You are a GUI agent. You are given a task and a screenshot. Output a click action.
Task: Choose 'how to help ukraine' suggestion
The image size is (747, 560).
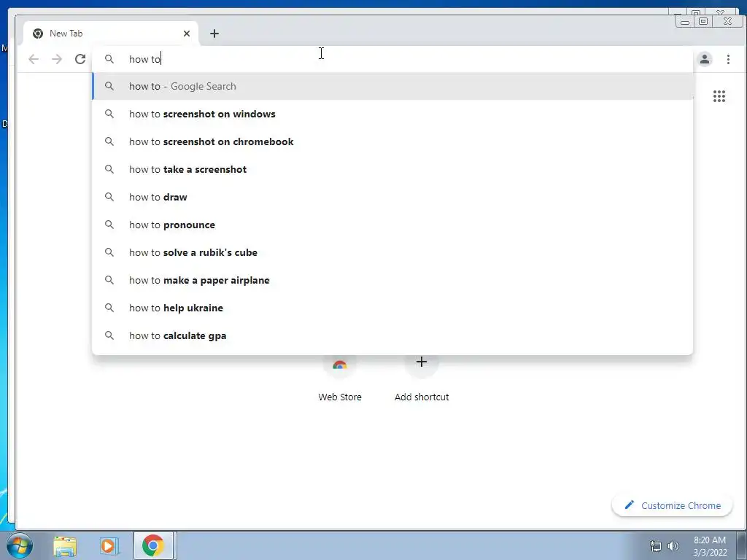(x=392, y=308)
